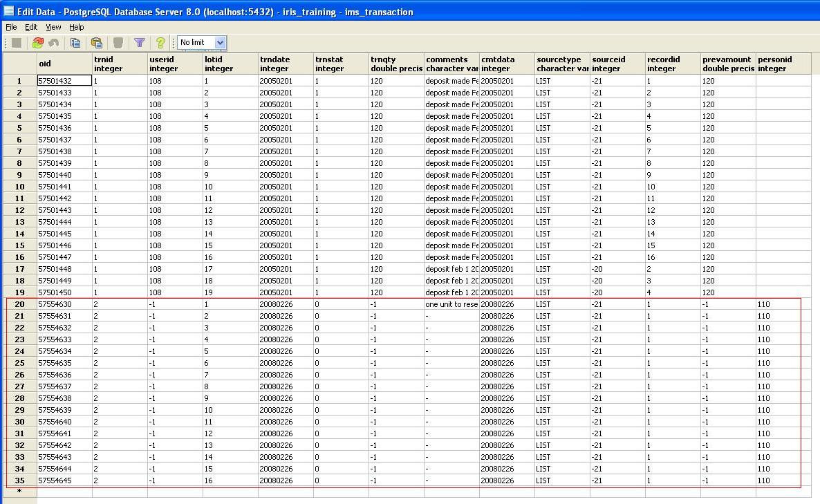This screenshot has width=820, height=504.
Task: Click the oid column header
Action: click(x=64, y=64)
